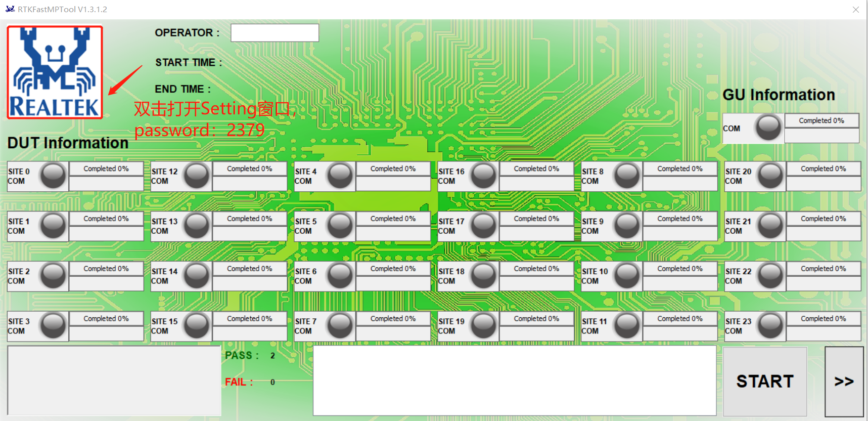The image size is (868, 421).
Task: Click the empty field below SITE 14 progress
Action: [249, 284]
